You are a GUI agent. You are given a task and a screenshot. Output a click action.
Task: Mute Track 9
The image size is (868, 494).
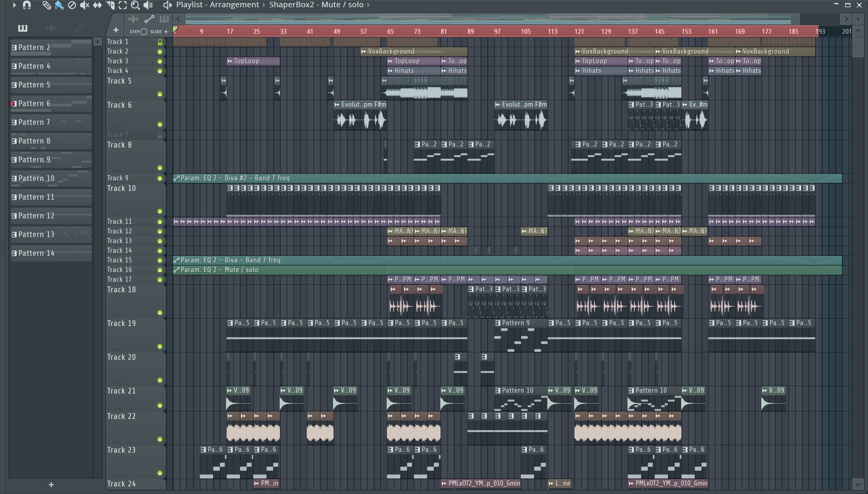160,178
